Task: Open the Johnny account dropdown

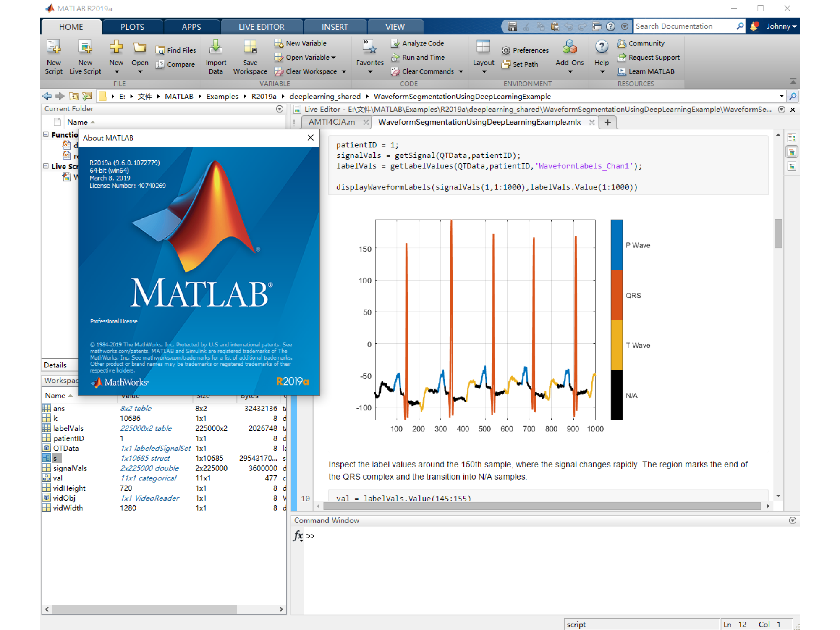Action: tap(781, 26)
